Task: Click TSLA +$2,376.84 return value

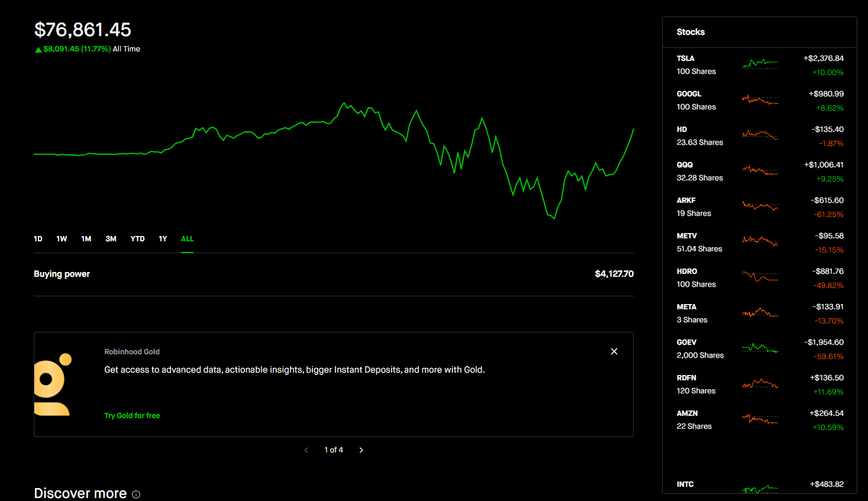Action: click(824, 59)
